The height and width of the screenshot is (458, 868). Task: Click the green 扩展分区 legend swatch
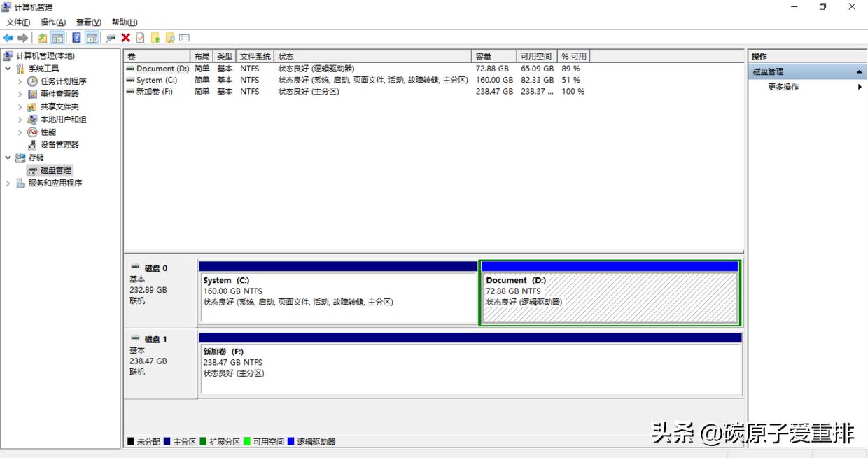pos(203,442)
